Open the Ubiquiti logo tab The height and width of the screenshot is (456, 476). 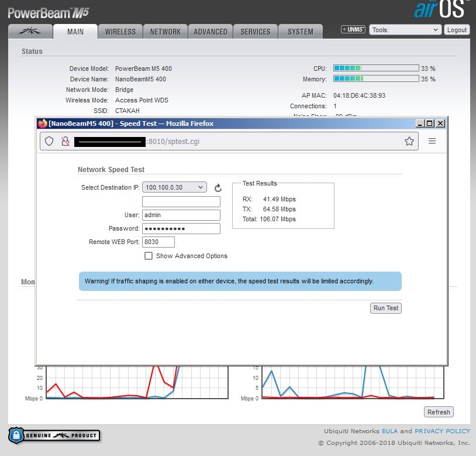pyautogui.click(x=30, y=31)
